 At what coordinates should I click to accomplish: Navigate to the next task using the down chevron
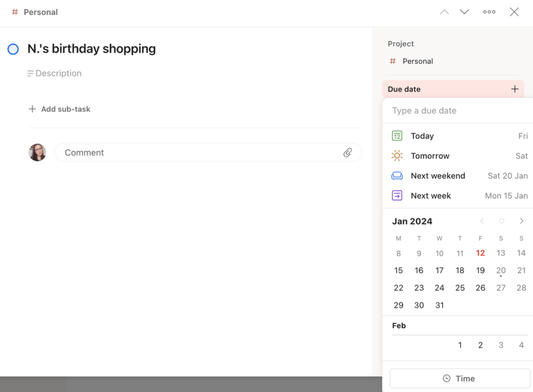click(x=464, y=11)
